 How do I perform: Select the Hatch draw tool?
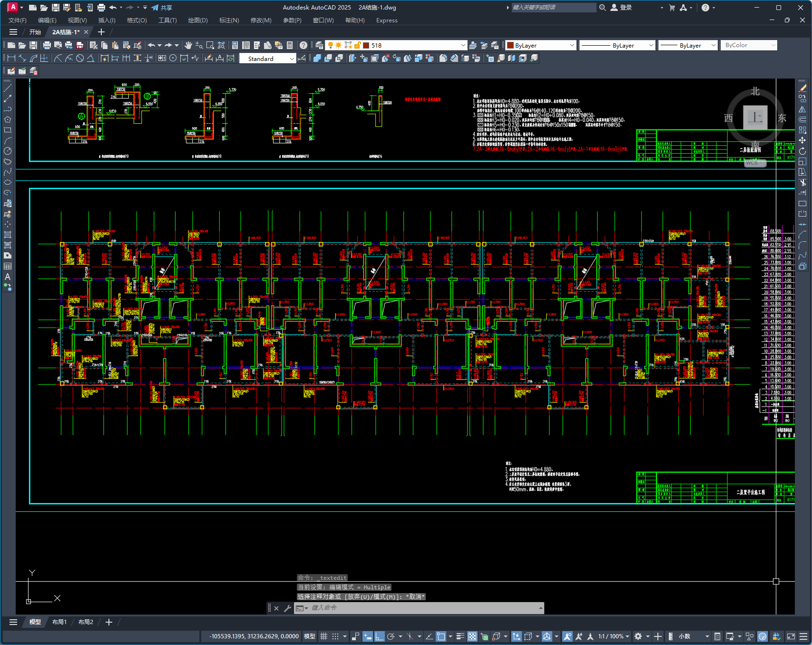[8, 235]
